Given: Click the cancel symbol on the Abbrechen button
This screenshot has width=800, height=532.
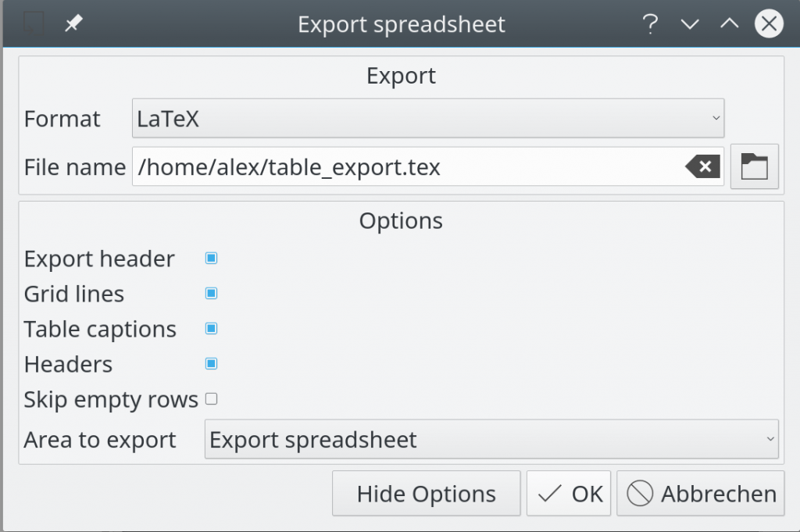Looking at the screenshot, I should coord(639,493).
